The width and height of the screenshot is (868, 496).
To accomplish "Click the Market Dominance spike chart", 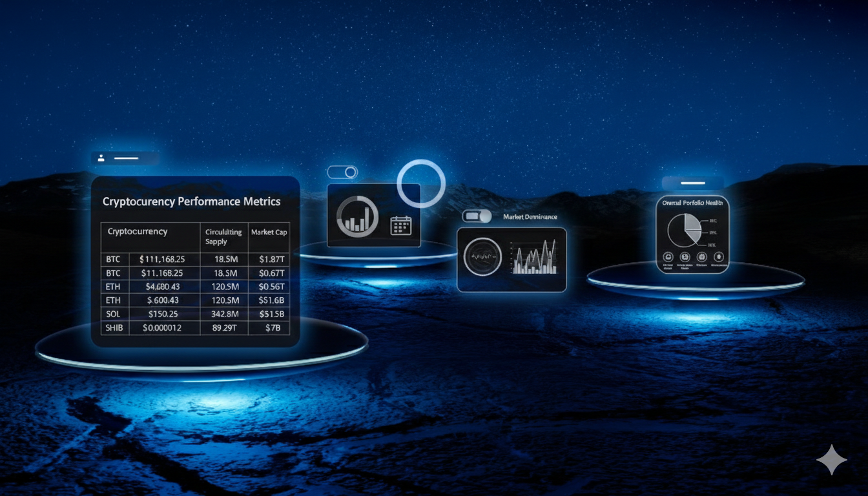I will point(534,258).
